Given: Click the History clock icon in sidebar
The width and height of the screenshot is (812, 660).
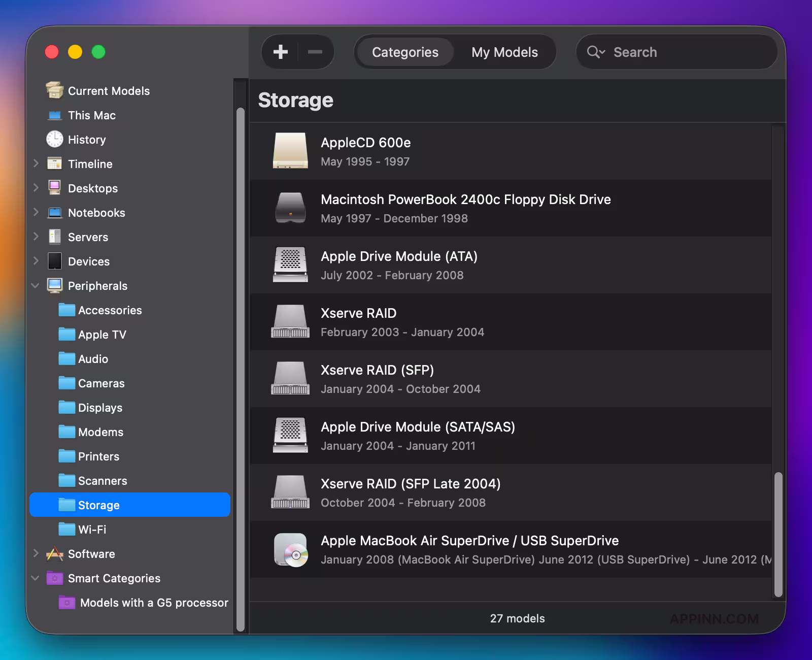Looking at the screenshot, I should [55, 139].
